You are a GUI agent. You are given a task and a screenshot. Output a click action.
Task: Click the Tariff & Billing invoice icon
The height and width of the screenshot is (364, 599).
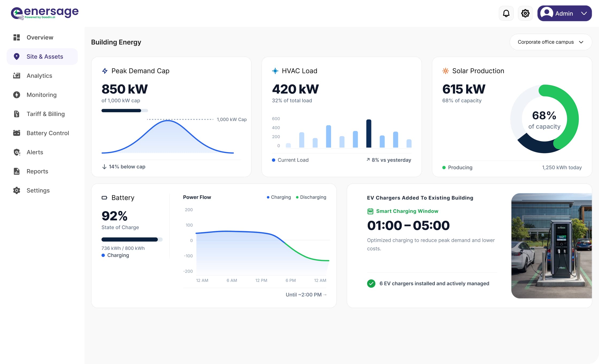(17, 114)
